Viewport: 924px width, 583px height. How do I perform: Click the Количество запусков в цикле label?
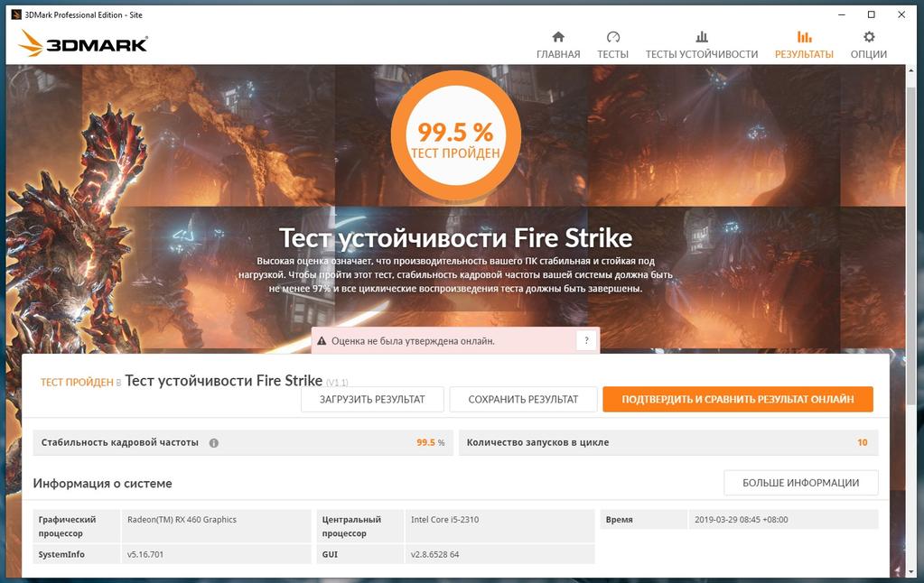coord(538,442)
